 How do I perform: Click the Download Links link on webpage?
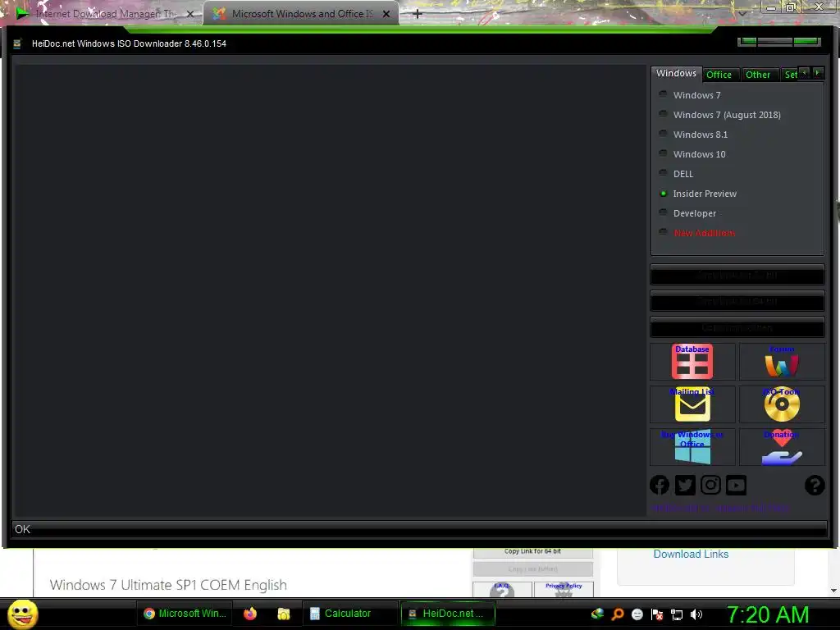tap(691, 554)
